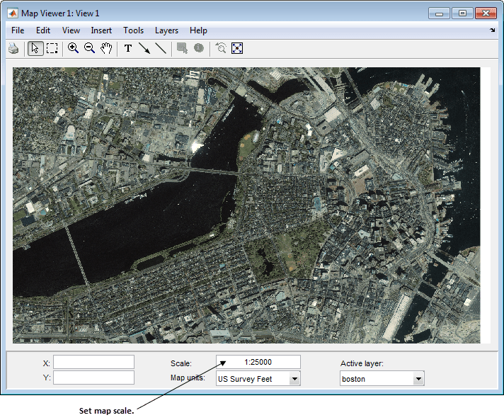
Task: Click the Y coordinate field
Action: pos(93,378)
